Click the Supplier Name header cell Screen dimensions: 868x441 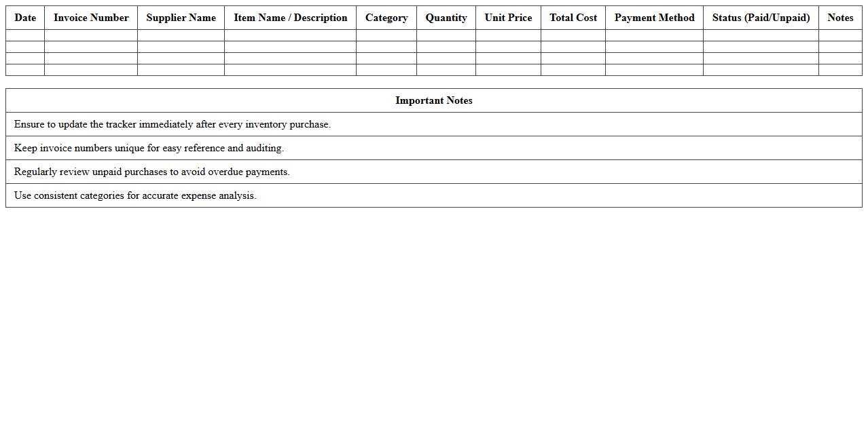click(x=181, y=18)
